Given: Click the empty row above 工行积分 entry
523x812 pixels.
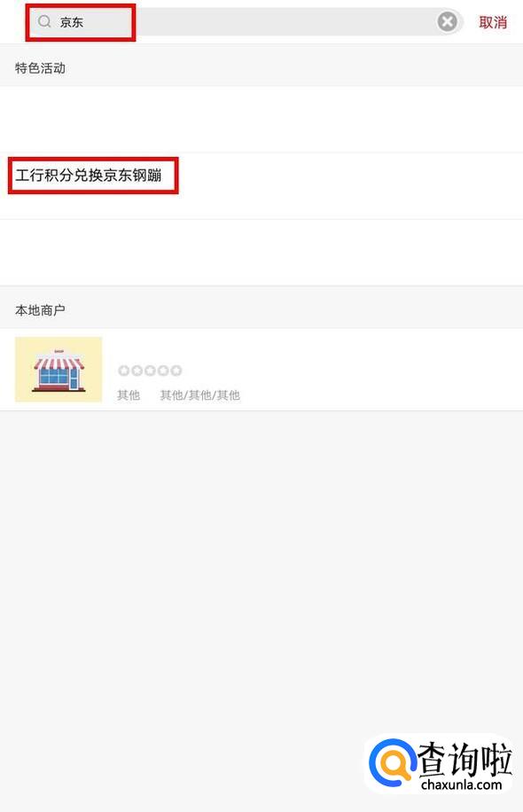Looking at the screenshot, I should click(261, 119).
